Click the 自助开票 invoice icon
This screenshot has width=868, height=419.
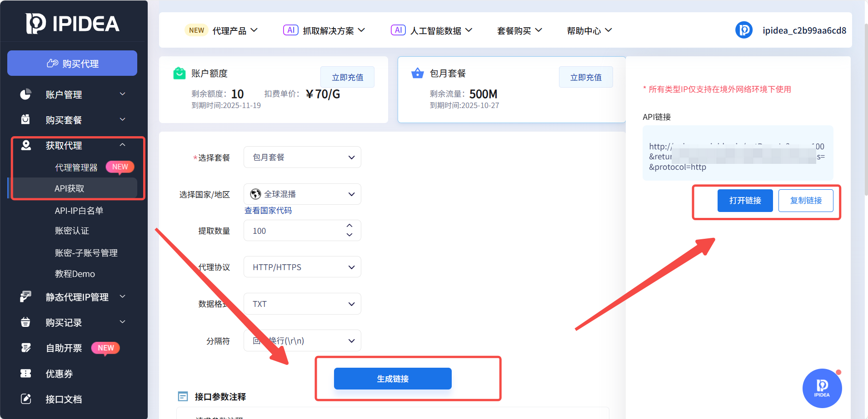(x=26, y=348)
